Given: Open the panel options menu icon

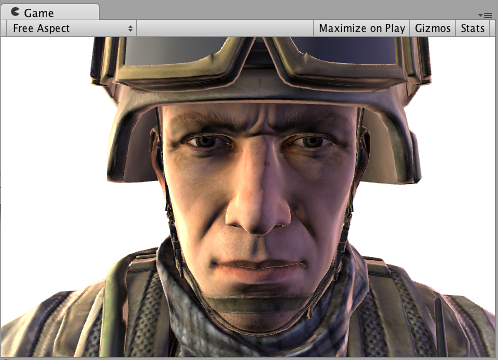Looking at the screenshot, I should [485, 15].
